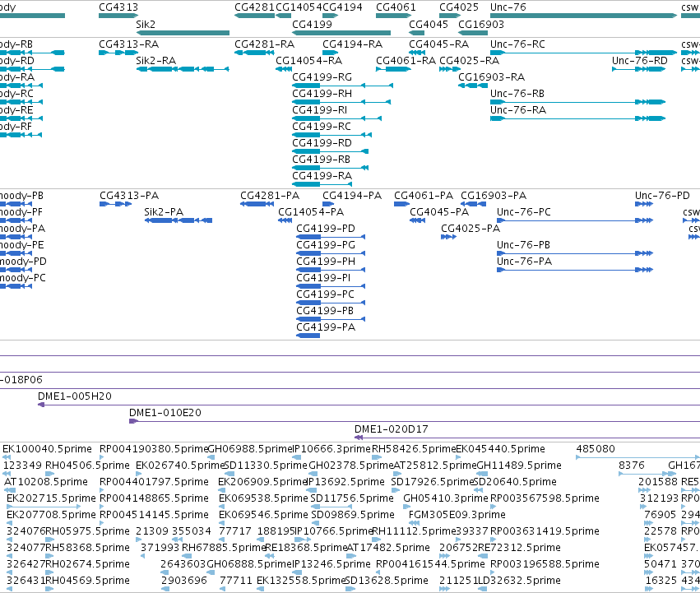700x593 pixels.
Task: Select transcript CG4281-RA label
Action: (x=264, y=44)
